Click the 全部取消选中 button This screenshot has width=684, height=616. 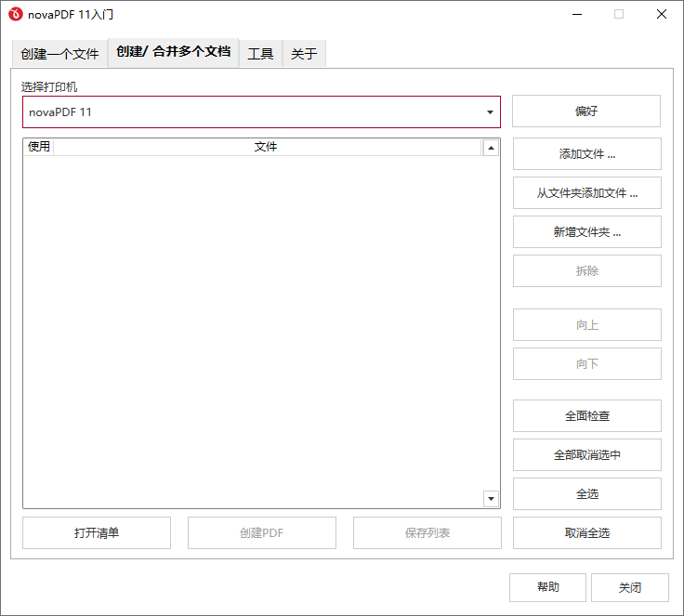(587, 455)
